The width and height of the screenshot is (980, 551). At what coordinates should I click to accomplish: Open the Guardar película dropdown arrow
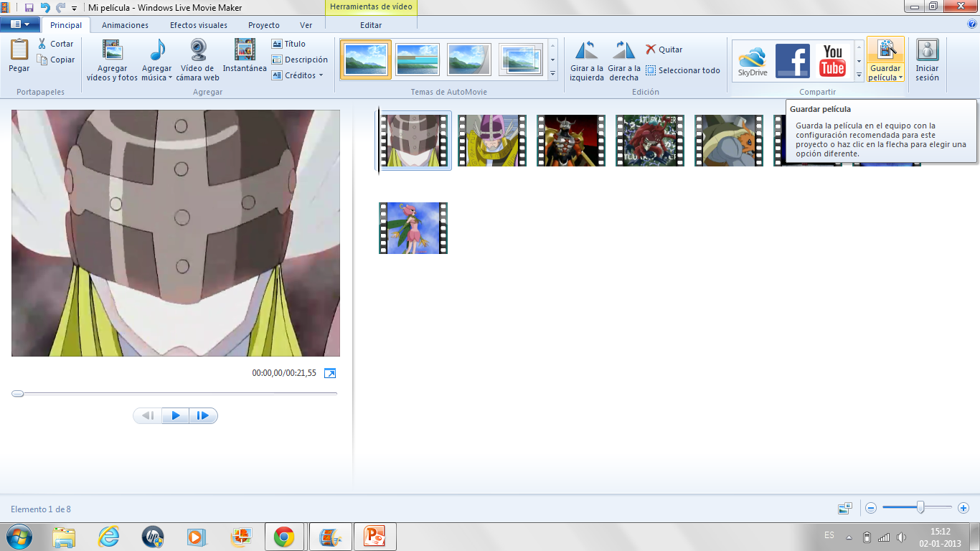point(900,78)
